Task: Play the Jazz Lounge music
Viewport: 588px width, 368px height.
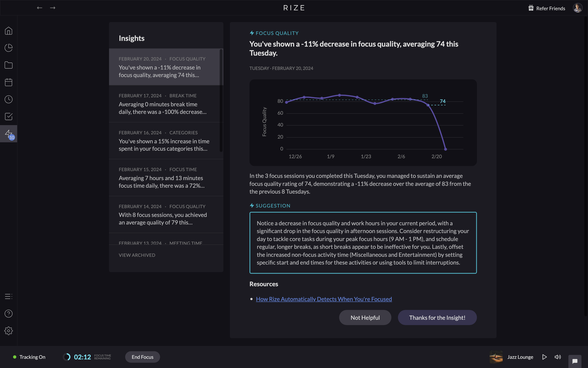Action: click(545, 357)
